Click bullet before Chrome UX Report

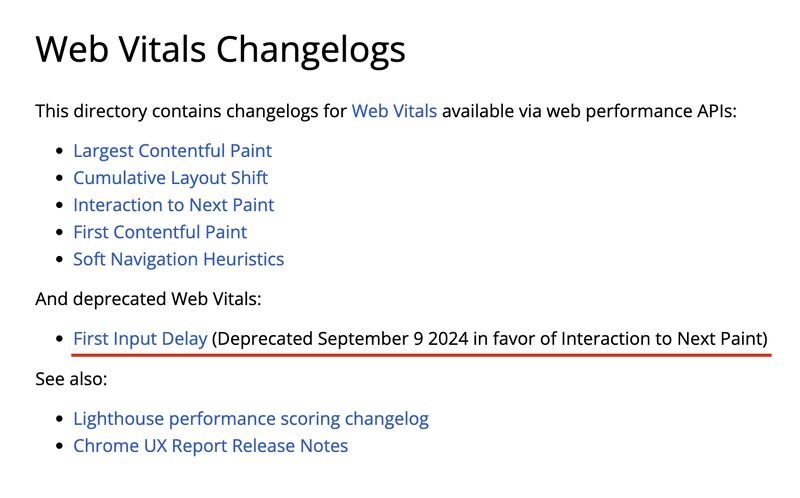click(60, 446)
